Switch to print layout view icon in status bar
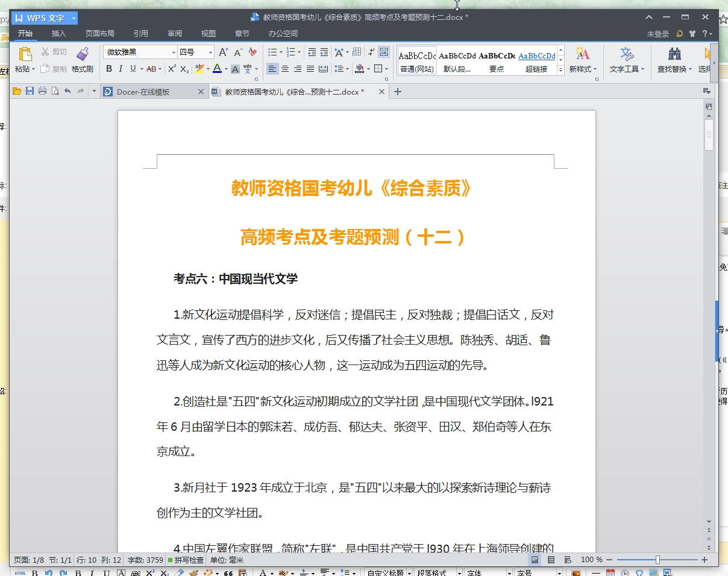The width and height of the screenshot is (728, 576). tap(535, 560)
